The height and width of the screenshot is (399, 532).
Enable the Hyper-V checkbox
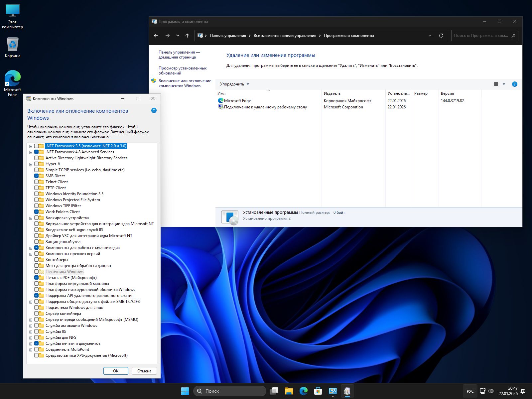pos(37,164)
